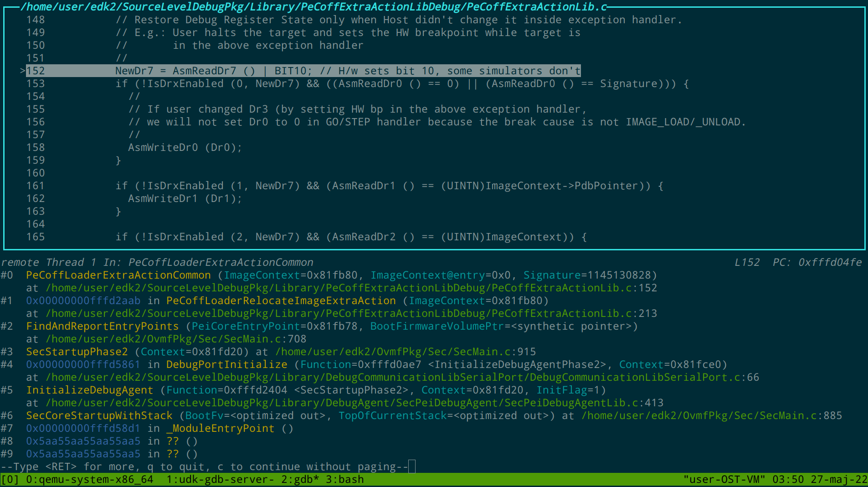
Task: Click the PC: 0xfffd04fe status indicator
Action: point(817,263)
